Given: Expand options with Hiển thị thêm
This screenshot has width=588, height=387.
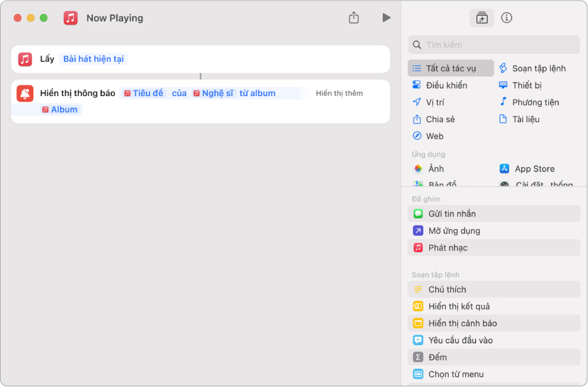Looking at the screenshot, I should tap(339, 93).
